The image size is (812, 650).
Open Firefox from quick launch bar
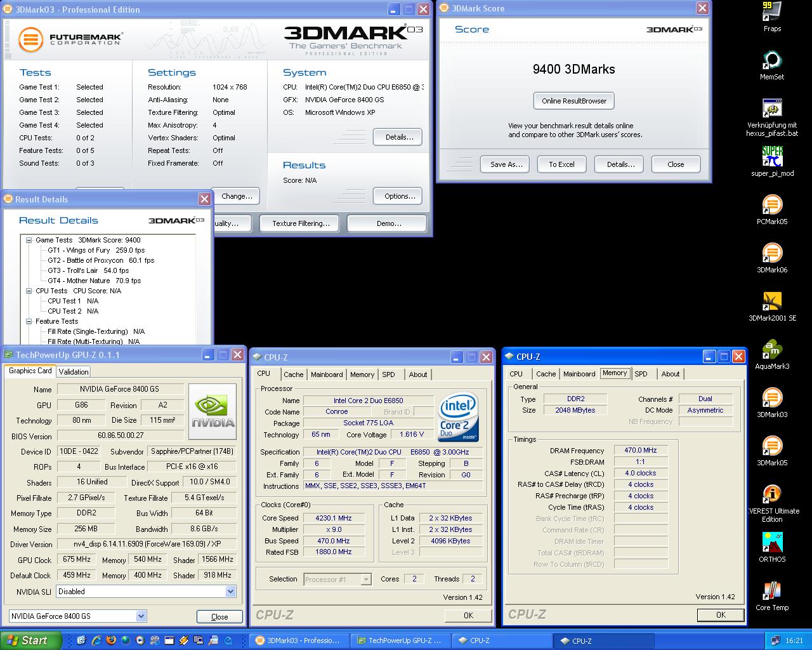point(111,640)
